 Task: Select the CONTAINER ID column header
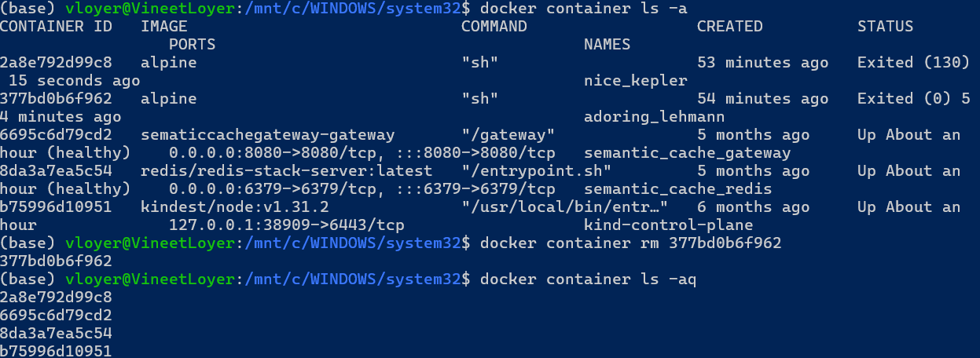[56, 27]
